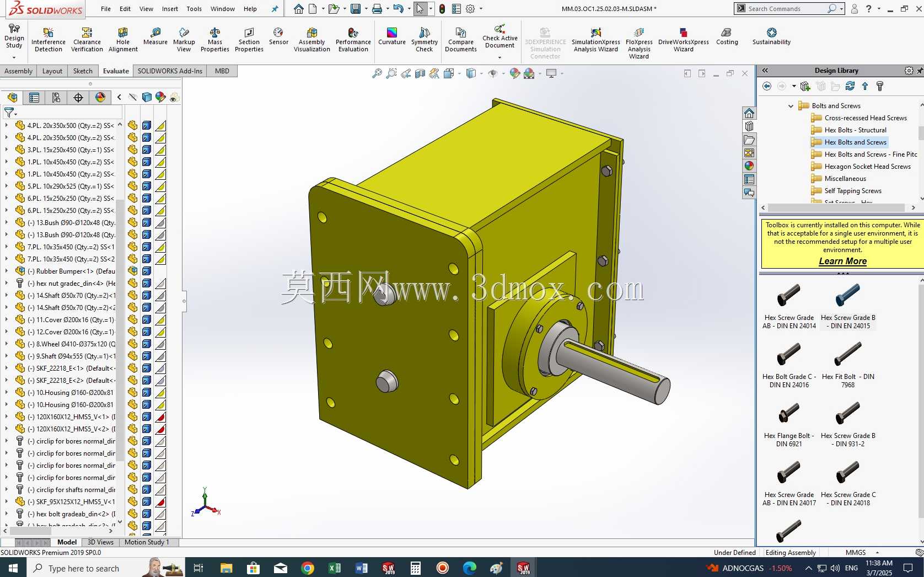Switch to Sketch tab

(x=83, y=71)
